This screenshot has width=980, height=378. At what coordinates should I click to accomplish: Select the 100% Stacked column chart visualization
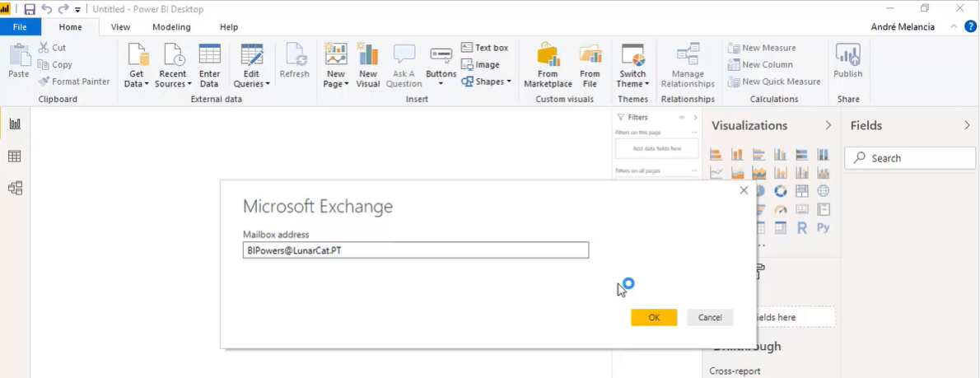point(824,154)
